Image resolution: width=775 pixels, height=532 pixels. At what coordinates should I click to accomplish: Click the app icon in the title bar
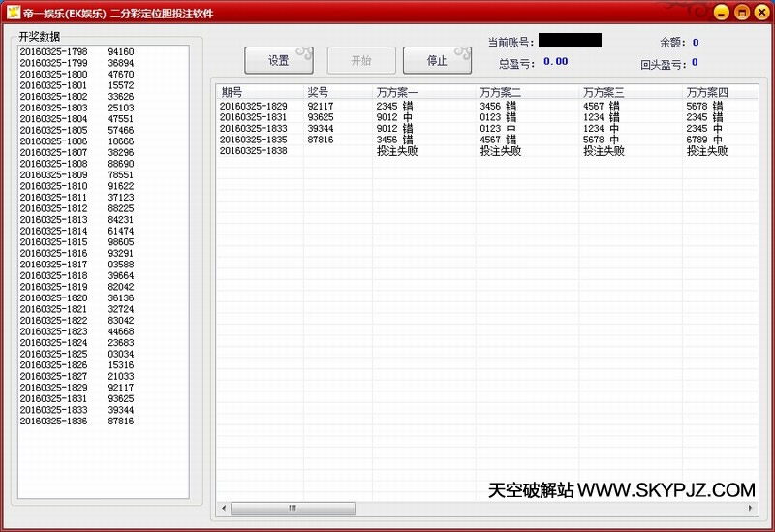pos(15,13)
